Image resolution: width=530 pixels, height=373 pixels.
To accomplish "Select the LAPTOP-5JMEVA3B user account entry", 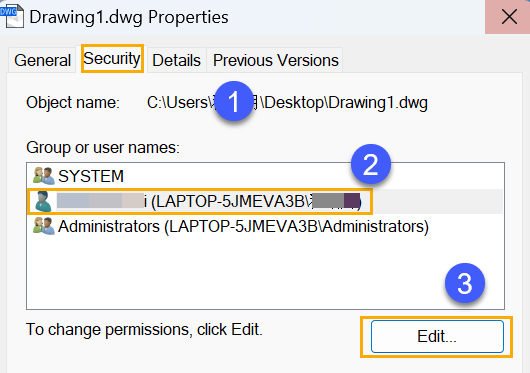I will pyautogui.click(x=200, y=201).
